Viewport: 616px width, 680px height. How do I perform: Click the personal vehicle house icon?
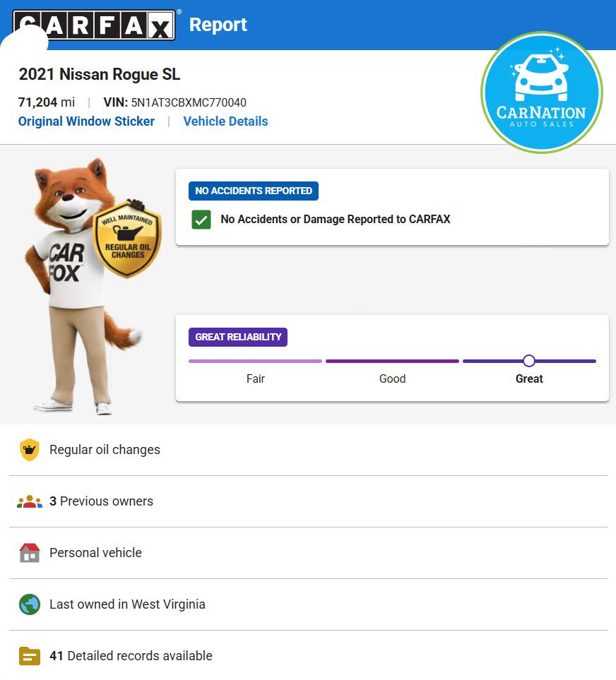pos(30,553)
